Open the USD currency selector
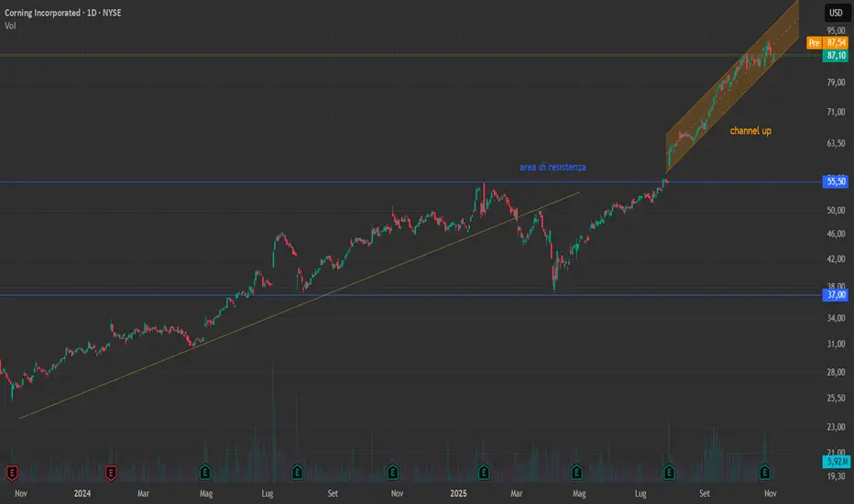 tap(836, 13)
